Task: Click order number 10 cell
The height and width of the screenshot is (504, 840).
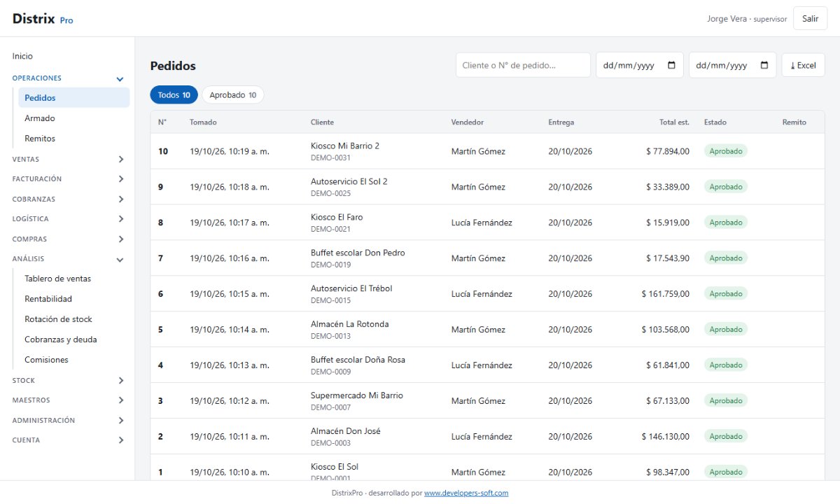Action: click(163, 151)
